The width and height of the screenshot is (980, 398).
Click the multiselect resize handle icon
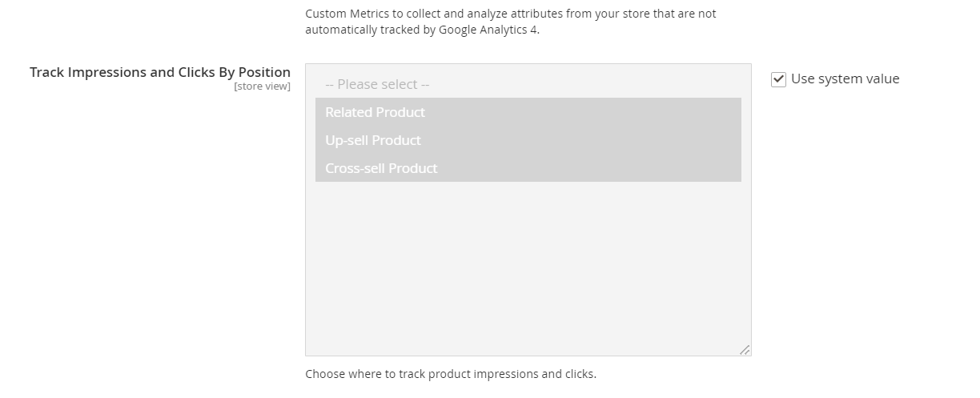click(x=745, y=349)
